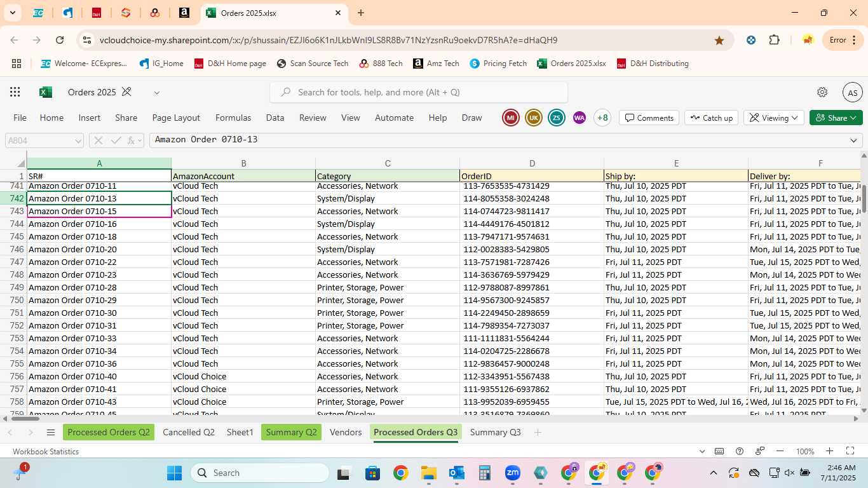Open the AS account profile circle
This screenshot has width=868, height=488.
[x=853, y=92]
